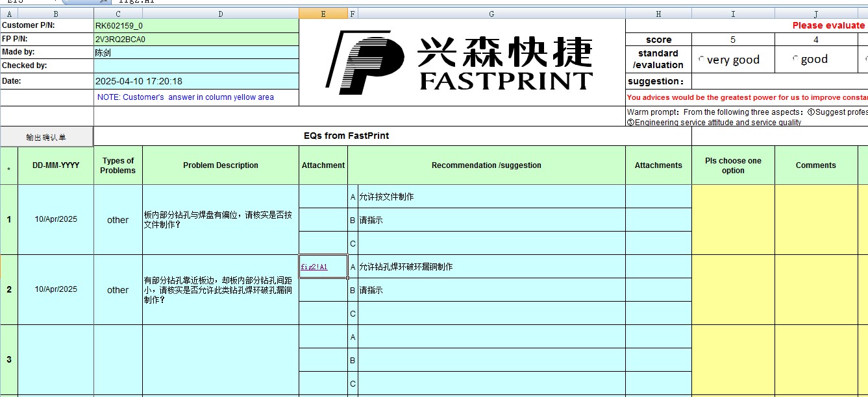Screen dimensions: 868x397
Task: Click yellow option cell for problem 3
Action: [x=733, y=359]
